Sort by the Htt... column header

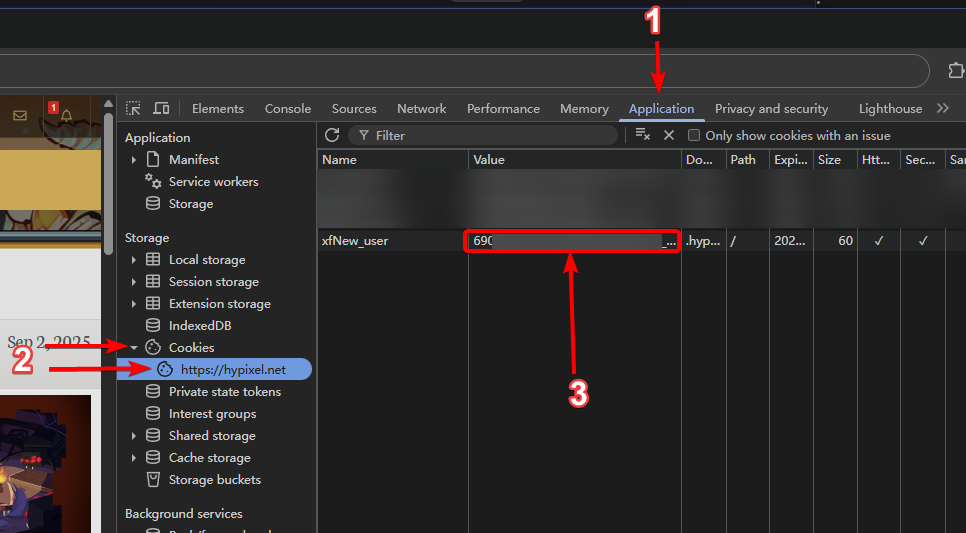click(x=879, y=160)
